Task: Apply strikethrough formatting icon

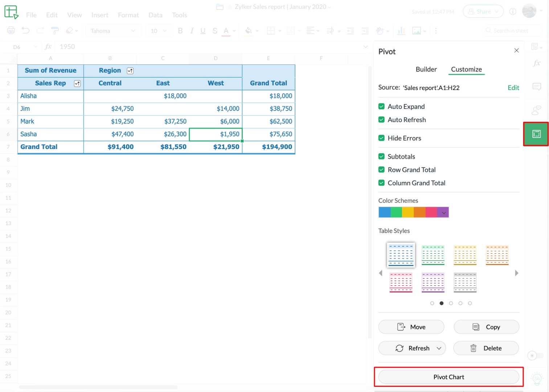Action: click(215, 31)
